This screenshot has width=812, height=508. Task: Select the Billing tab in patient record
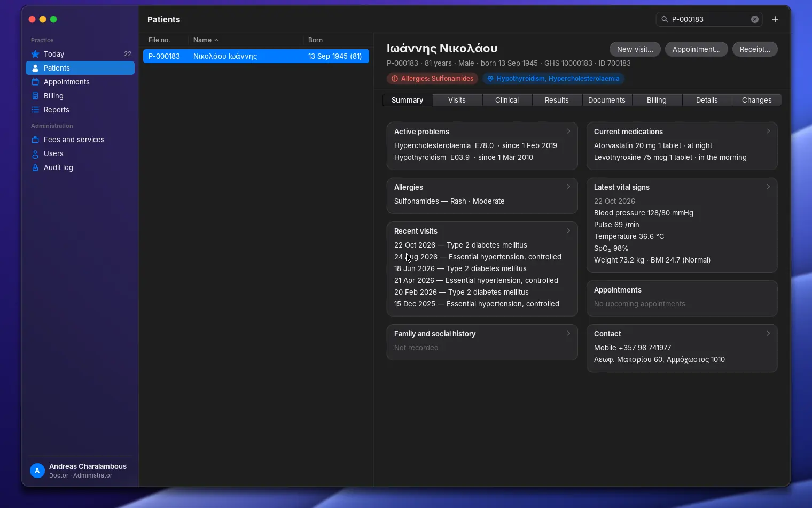coord(657,100)
